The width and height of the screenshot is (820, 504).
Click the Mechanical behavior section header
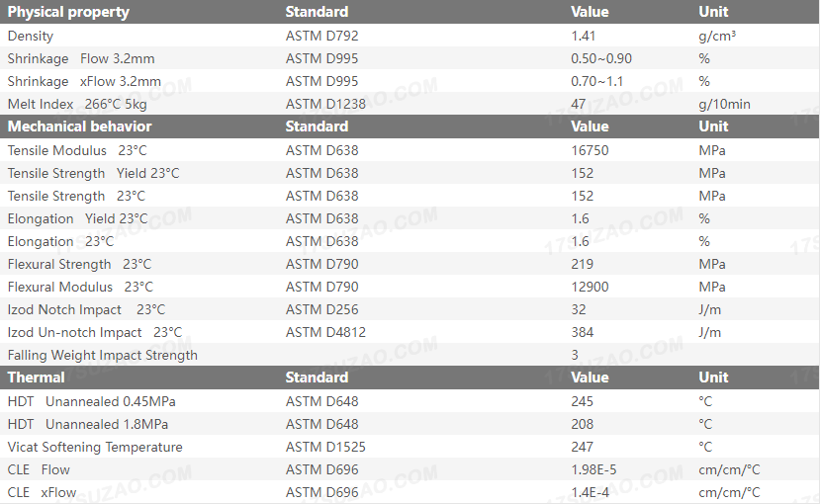coord(80,126)
